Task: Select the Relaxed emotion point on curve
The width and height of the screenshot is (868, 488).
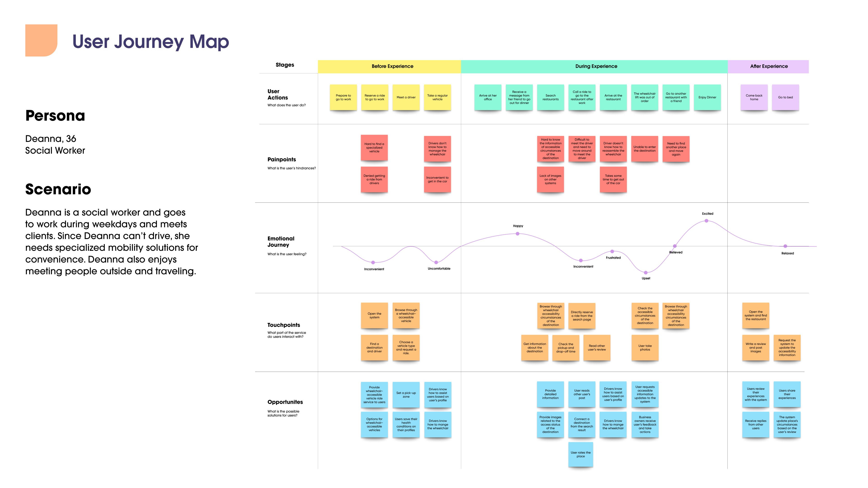Action: (x=785, y=246)
